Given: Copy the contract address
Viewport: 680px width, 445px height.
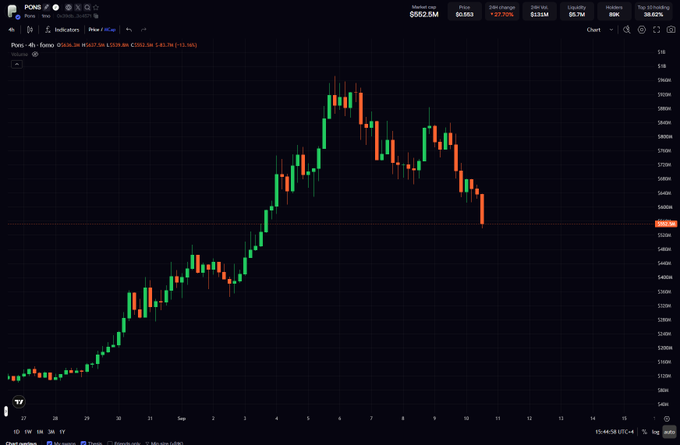Looking at the screenshot, I should pos(96,16).
